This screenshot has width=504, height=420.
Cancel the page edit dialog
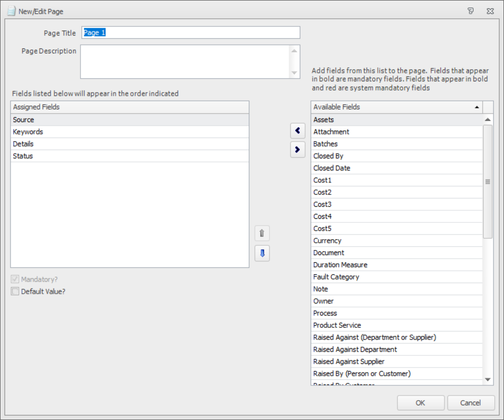point(470,403)
